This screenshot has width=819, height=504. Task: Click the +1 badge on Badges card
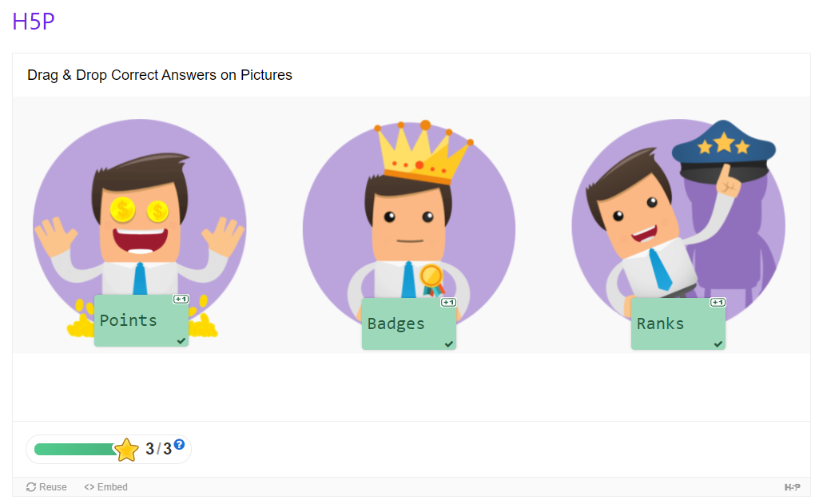448,303
